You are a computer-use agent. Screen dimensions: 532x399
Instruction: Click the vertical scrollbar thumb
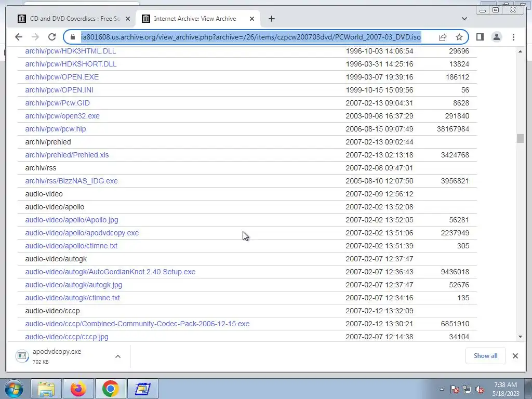pyautogui.click(x=520, y=138)
